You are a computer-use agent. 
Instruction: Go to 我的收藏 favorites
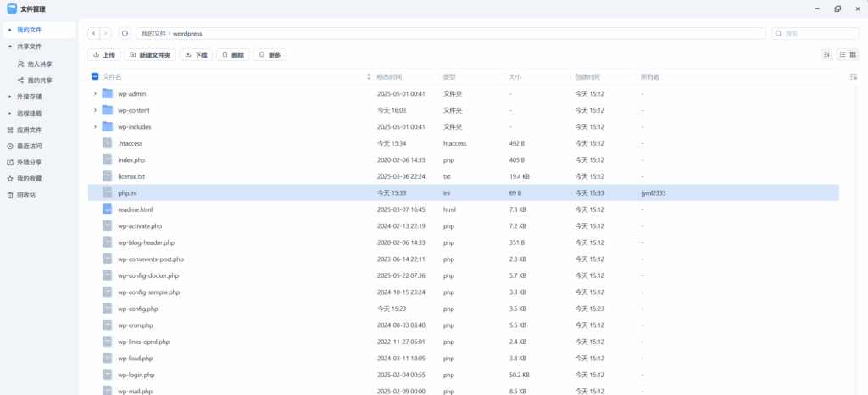29,179
